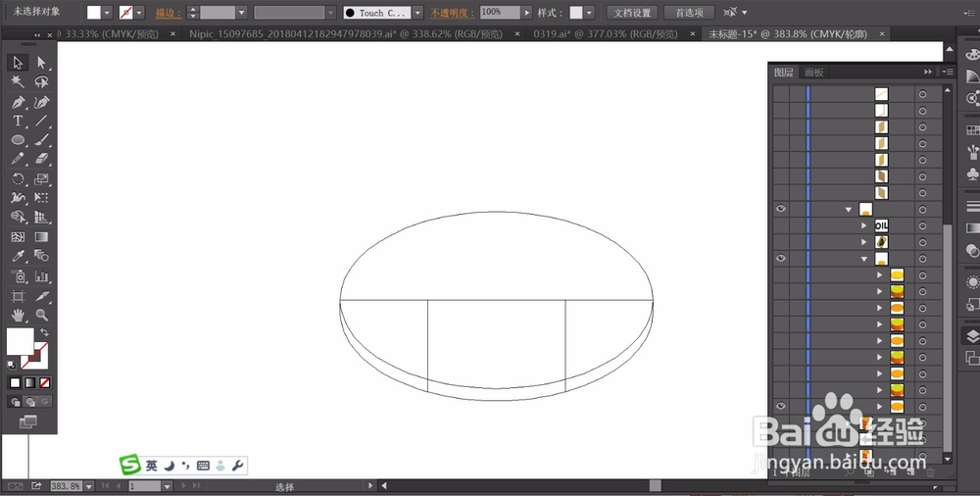Select the Blend tool
980x496 pixels.
coord(41,256)
